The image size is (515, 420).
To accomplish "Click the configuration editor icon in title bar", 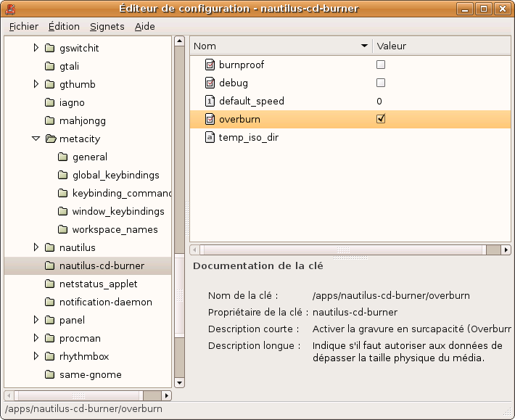I will coord(10,9).
